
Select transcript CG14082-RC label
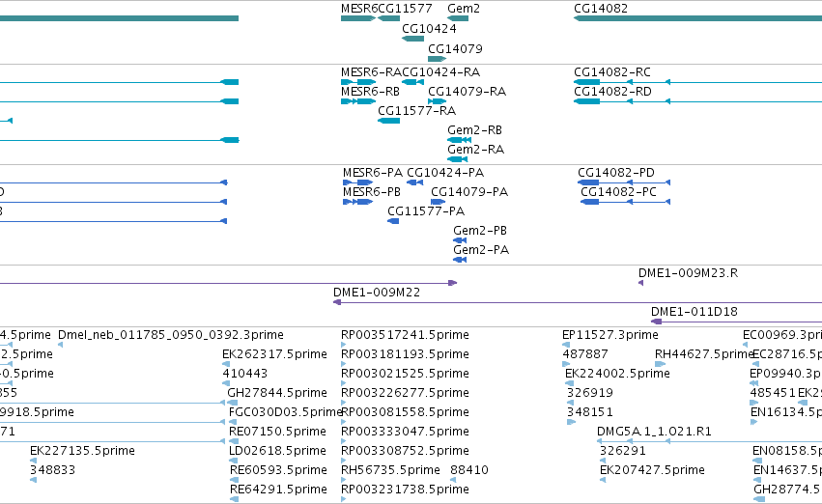pos(612,71)
